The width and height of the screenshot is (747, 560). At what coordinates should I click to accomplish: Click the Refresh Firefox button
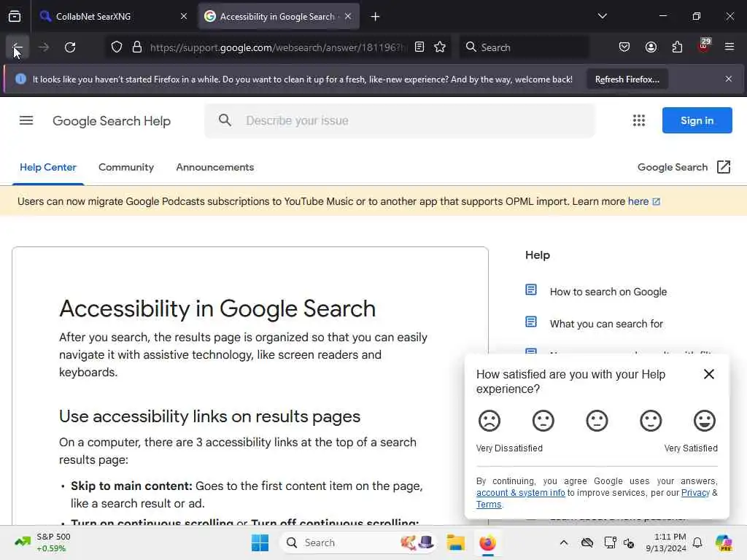pos(627,79)
